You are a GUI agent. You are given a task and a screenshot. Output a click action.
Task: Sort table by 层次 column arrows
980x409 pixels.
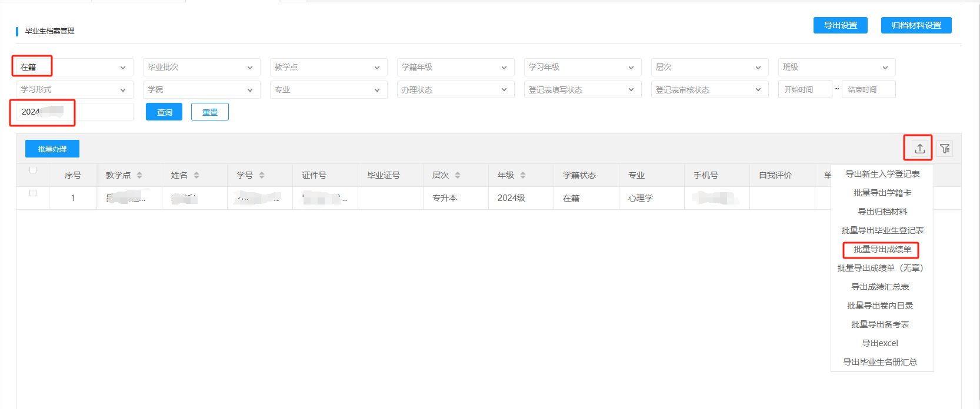(x=458, y=175)
